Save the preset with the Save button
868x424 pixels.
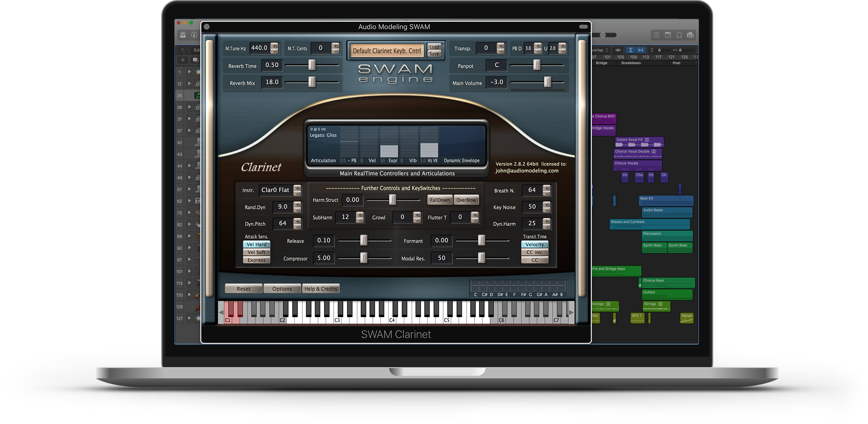point(434,54)
